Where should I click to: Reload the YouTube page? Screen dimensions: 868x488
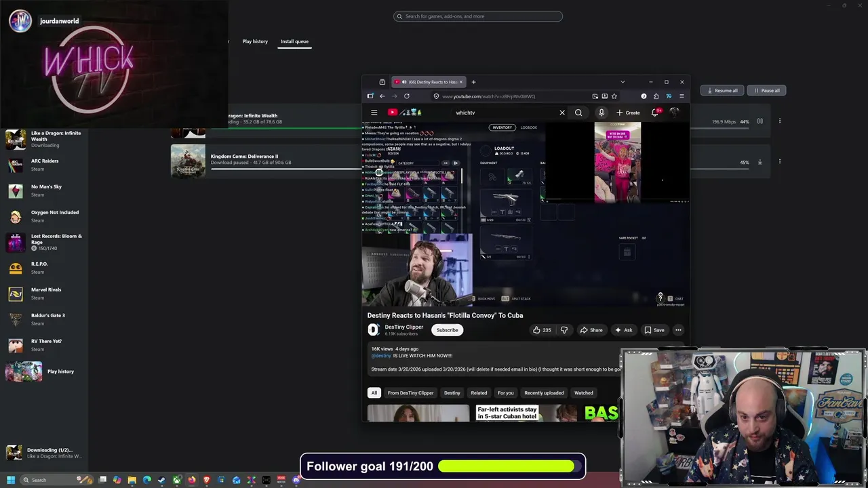[x=406, y=96]
